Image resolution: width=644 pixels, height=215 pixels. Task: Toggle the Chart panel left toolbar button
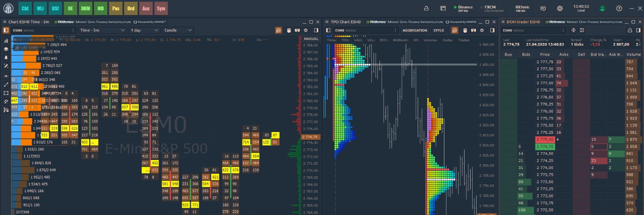pyautogui.click(x=6, y=30)
